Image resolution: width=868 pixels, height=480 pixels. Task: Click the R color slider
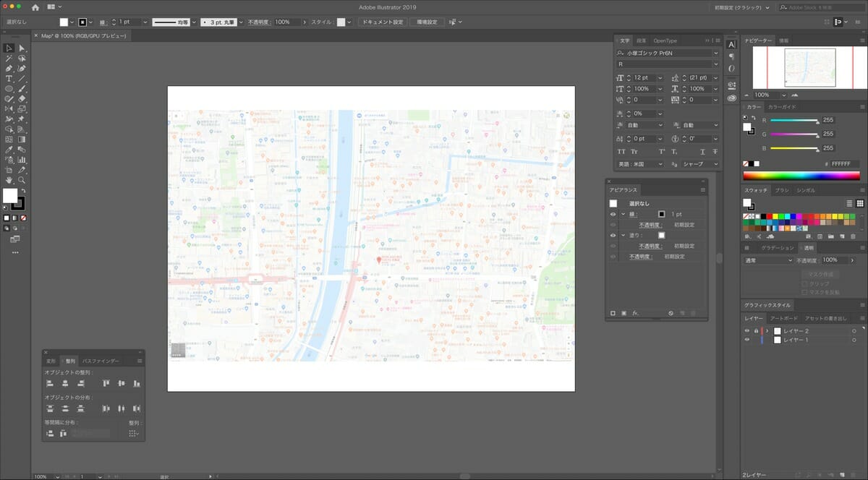point(793,121)
